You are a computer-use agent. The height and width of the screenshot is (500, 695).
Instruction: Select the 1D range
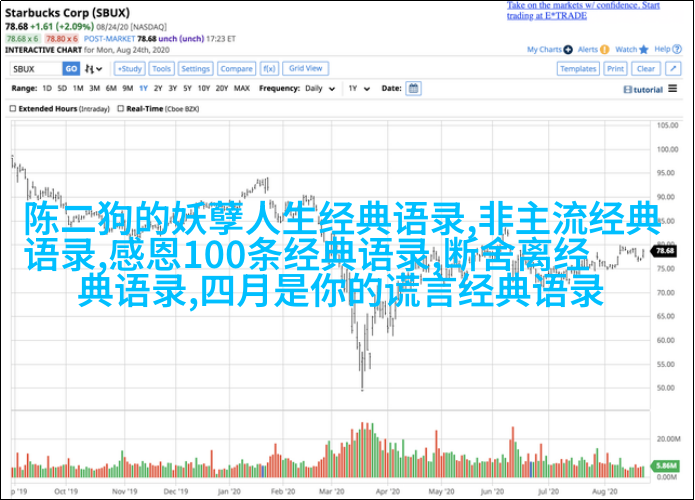click(47, 89)
